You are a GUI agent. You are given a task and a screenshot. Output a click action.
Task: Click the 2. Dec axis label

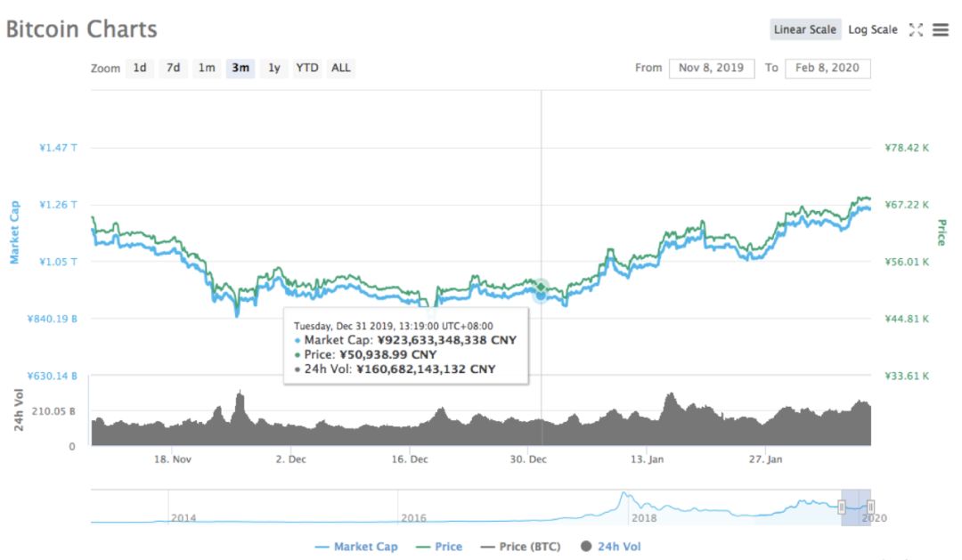point(290,459)
